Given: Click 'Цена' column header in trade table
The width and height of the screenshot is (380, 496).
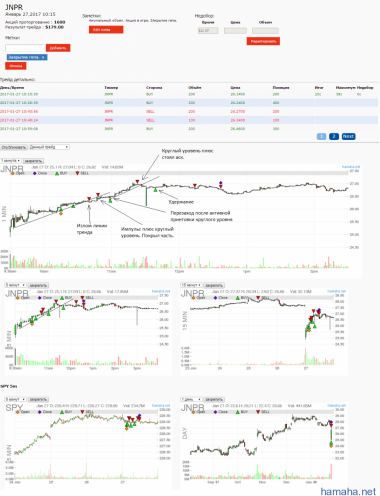Looking at the screenshot, I should tap(235, 87).
